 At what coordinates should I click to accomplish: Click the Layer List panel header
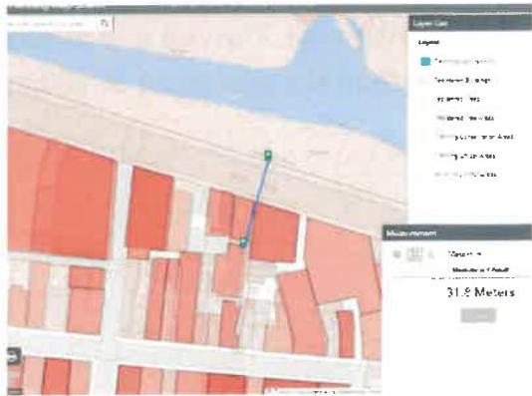(470, 23)
